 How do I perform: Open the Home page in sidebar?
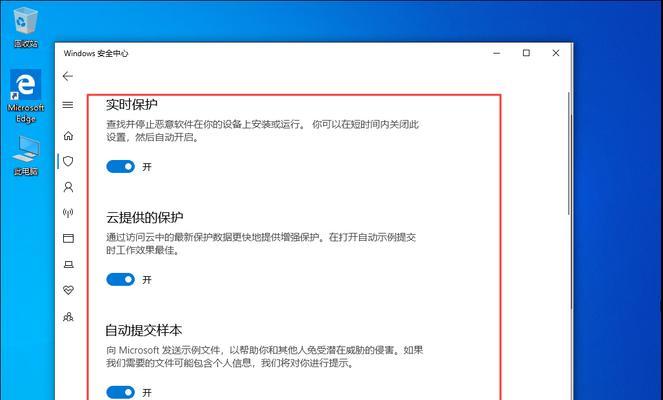pos(68,136)
